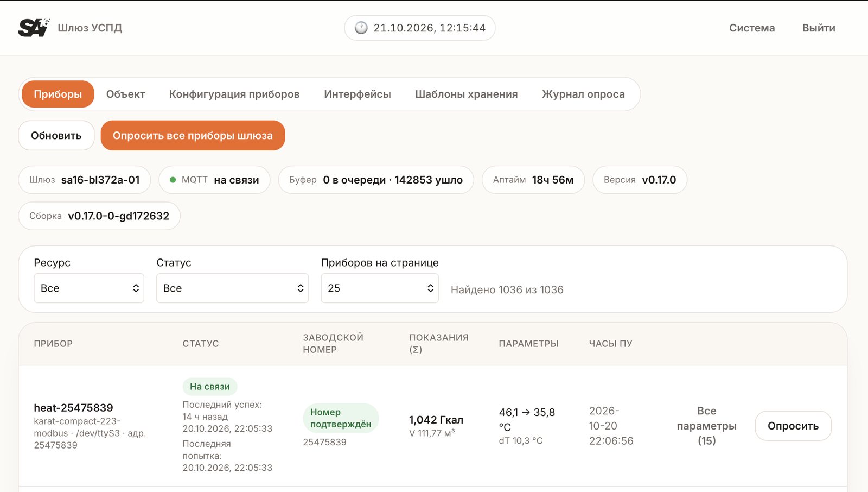Image resolution: width=868 pixels, height=492 pixels.
Task: Click the ПАРАМЕТРЫ column header
Action: pos(528,344)
